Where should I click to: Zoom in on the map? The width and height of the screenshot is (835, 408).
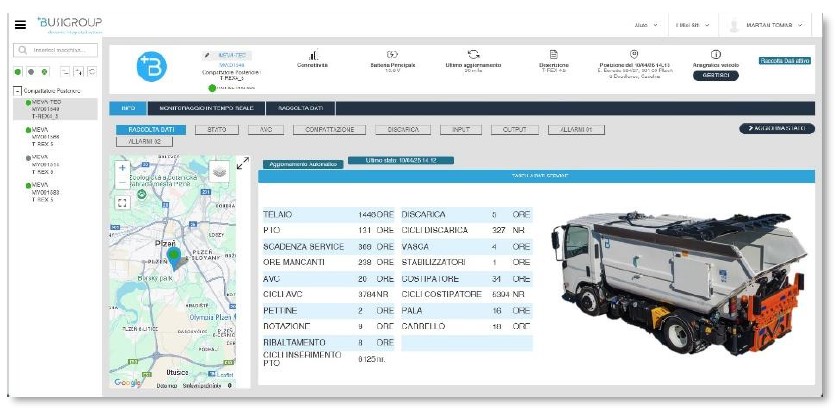pyautogui.click(x=122, y=169)
